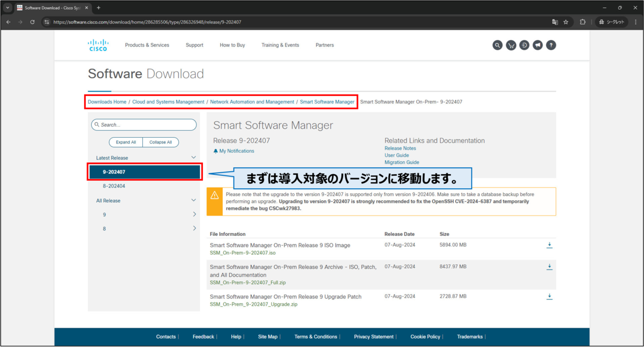The width and height of the screenshot is (644, 348).
Task: Open Google Translate icon in address bar
Action: (x=555, y=22)
